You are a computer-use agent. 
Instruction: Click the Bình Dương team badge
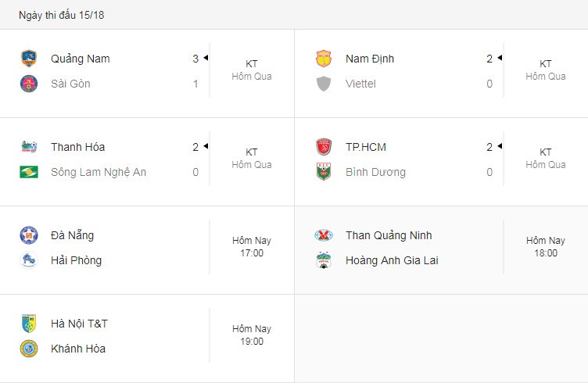324,172
